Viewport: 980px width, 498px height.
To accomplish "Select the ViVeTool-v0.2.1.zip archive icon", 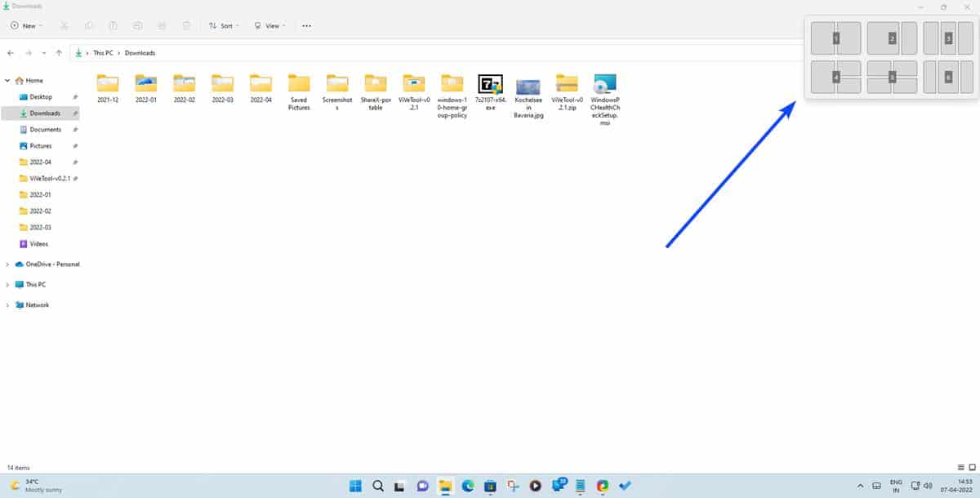I will 567,83.
